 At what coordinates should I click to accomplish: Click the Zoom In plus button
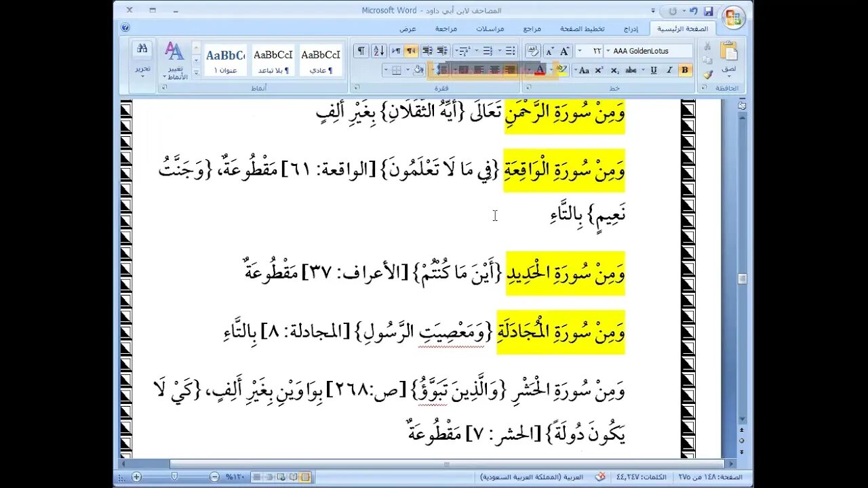click(136, 477)
